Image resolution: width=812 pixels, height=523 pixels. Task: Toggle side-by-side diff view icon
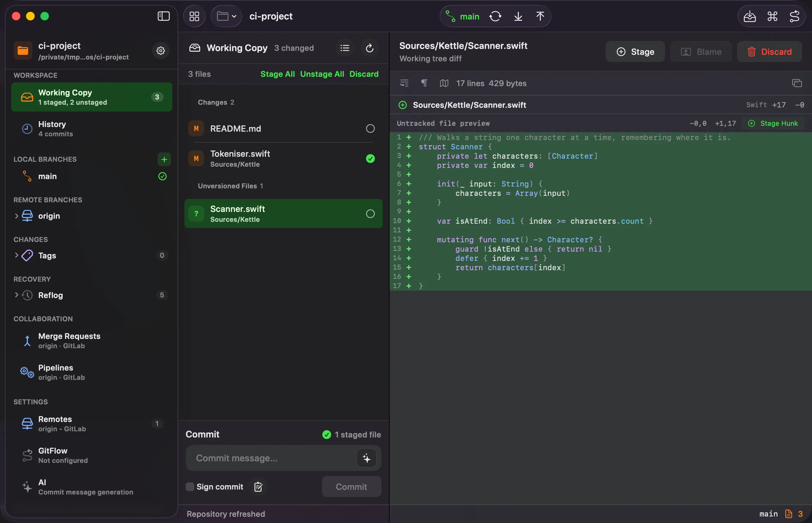point(444,83)
